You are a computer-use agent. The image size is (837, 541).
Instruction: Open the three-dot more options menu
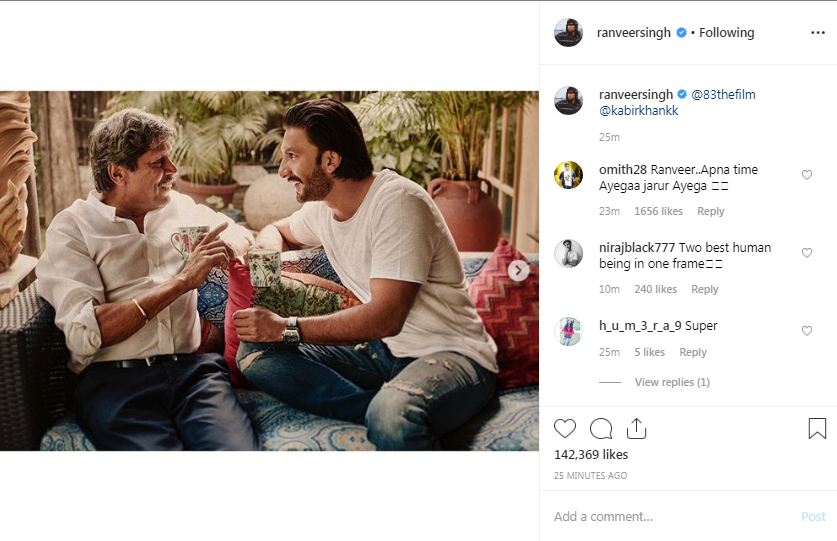[x=817, y=33]
